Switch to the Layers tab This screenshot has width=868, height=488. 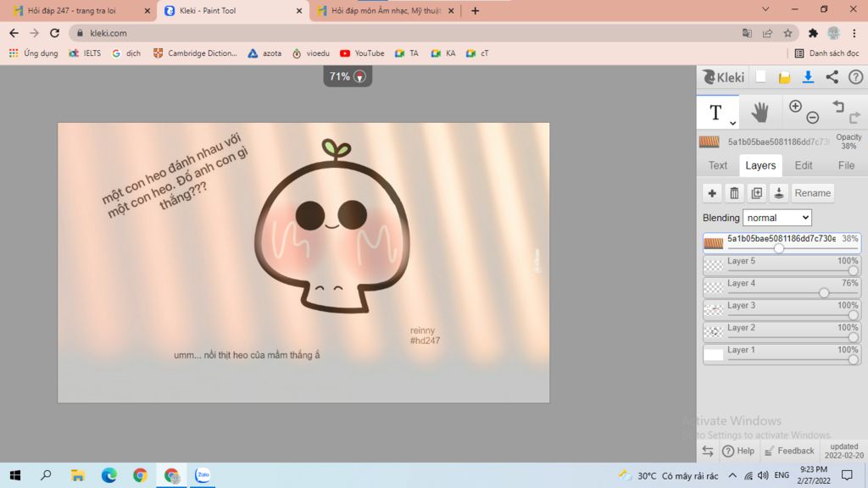(x=760, y=165)
